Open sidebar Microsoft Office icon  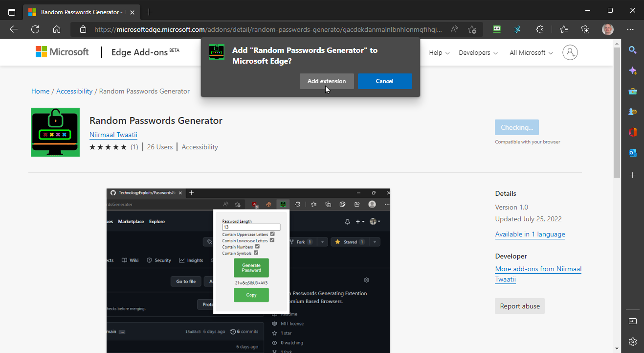coord(632,132)
